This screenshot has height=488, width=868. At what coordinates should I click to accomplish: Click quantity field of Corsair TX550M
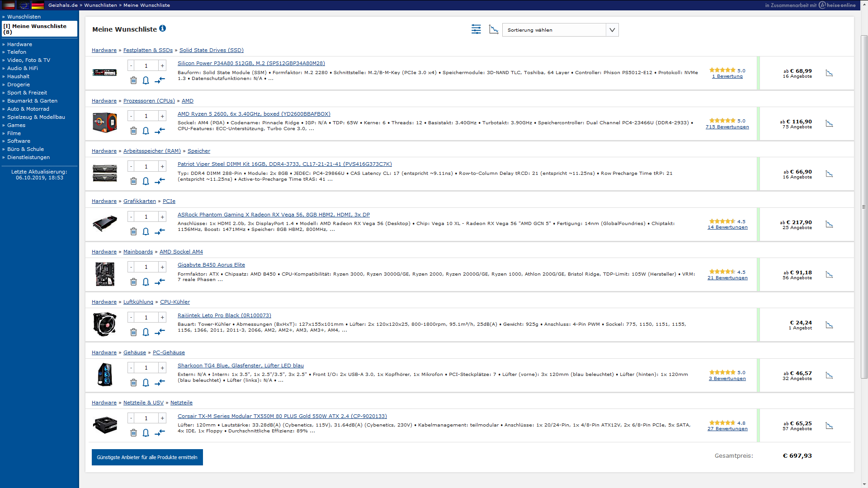coord(146,418)
